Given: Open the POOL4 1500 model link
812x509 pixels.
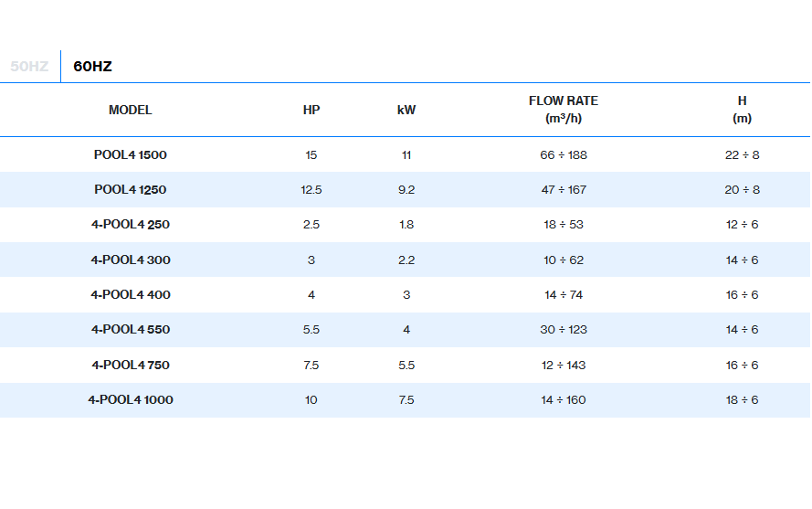Looking at the screenshot, I should pyautogui.click(x=131, y=155).
